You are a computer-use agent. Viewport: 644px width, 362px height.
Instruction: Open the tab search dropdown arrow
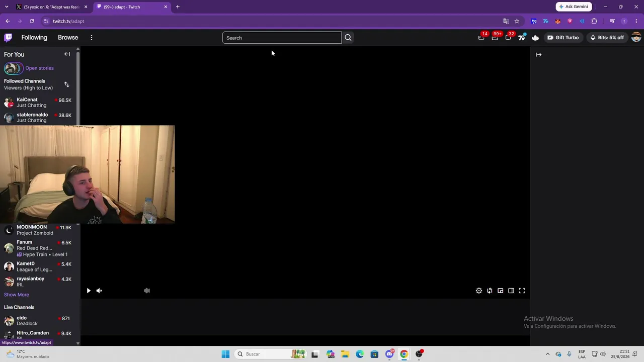pos(7,7)
